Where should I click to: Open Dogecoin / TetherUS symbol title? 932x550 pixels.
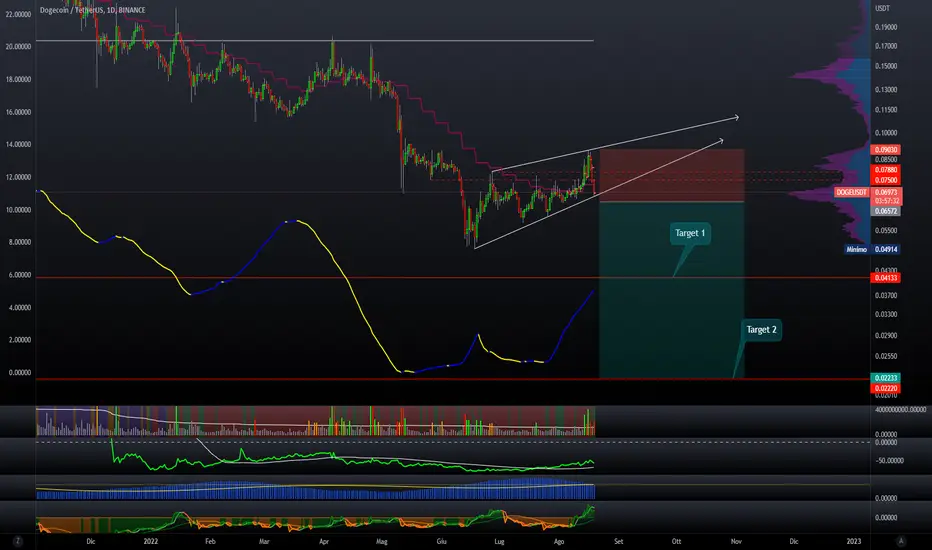click(92, 10)
